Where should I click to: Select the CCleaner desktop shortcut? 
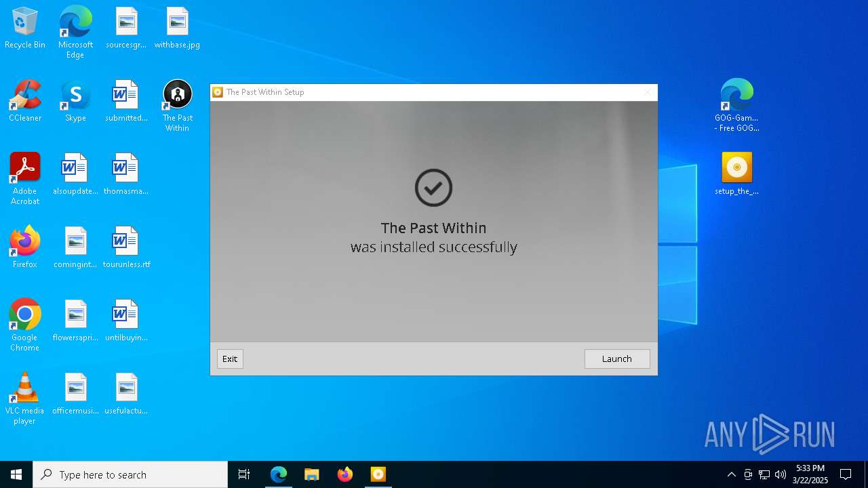[x=25, y=101]
